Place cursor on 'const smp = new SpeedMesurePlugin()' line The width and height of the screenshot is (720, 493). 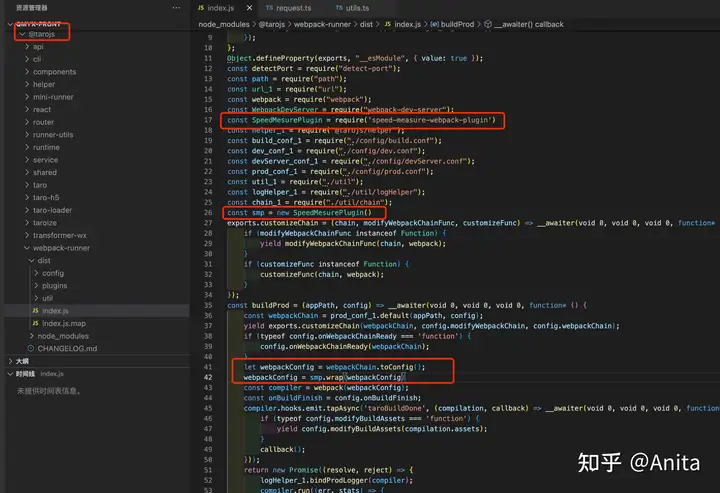(299, 213)
